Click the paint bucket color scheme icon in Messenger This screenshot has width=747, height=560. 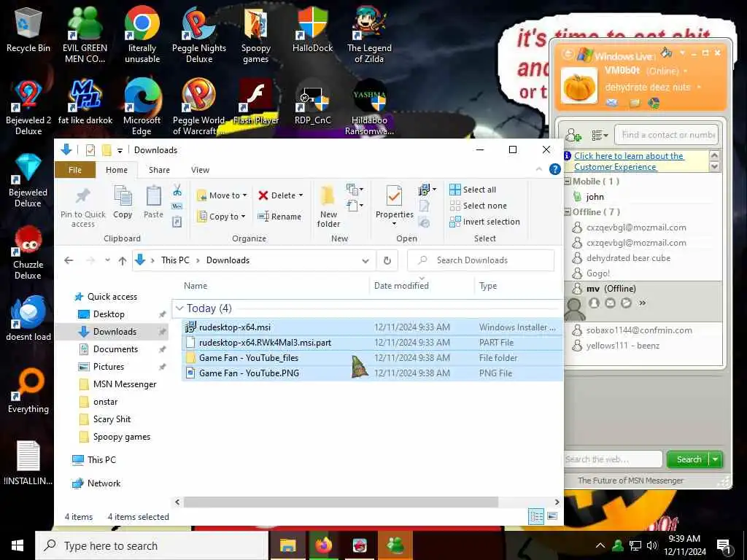click(x=666, y=52)
